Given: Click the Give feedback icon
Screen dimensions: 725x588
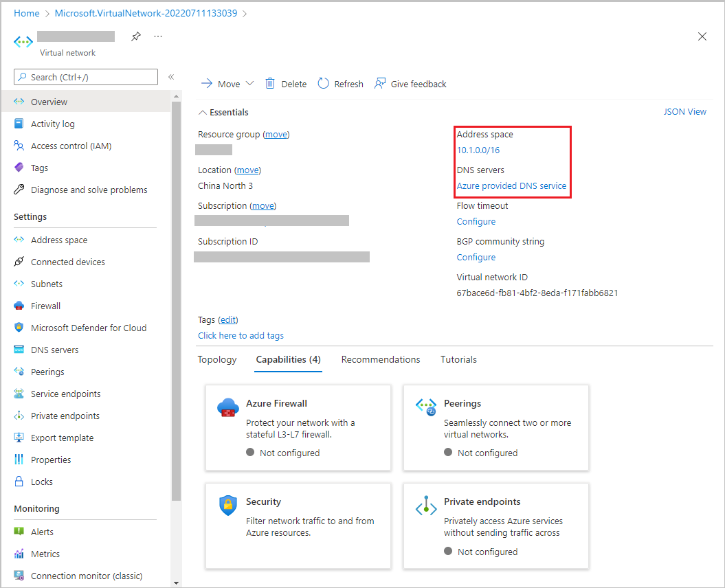Looking at the screenshot, I should point(380,83).
